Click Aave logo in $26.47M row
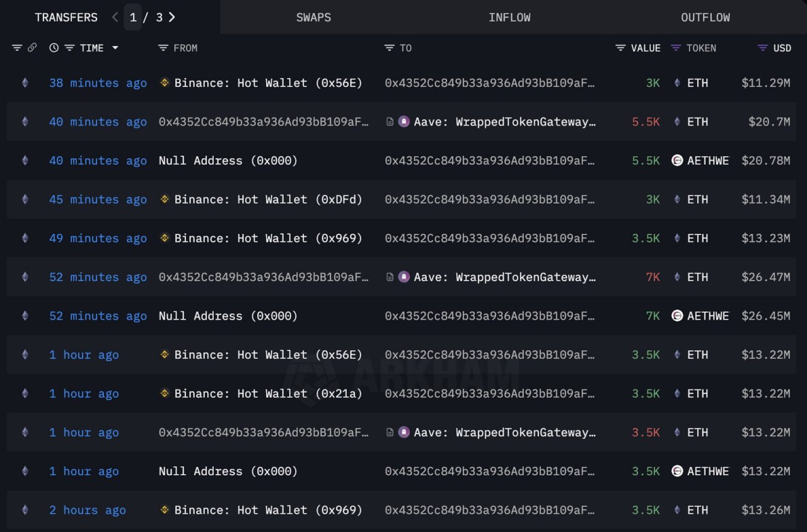The width and height of the screenshot is (807, 532). (404, 277)
